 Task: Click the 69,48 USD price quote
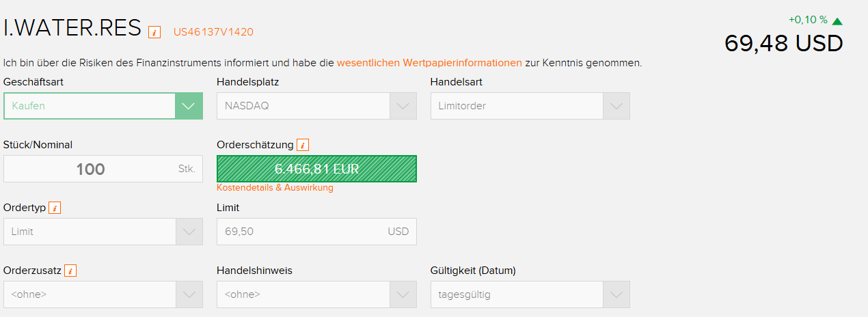(x=783, y=44)
